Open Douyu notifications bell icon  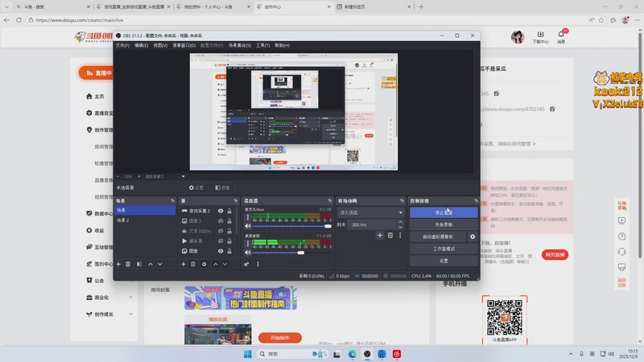pyautogui.click(x=561, y=34)
